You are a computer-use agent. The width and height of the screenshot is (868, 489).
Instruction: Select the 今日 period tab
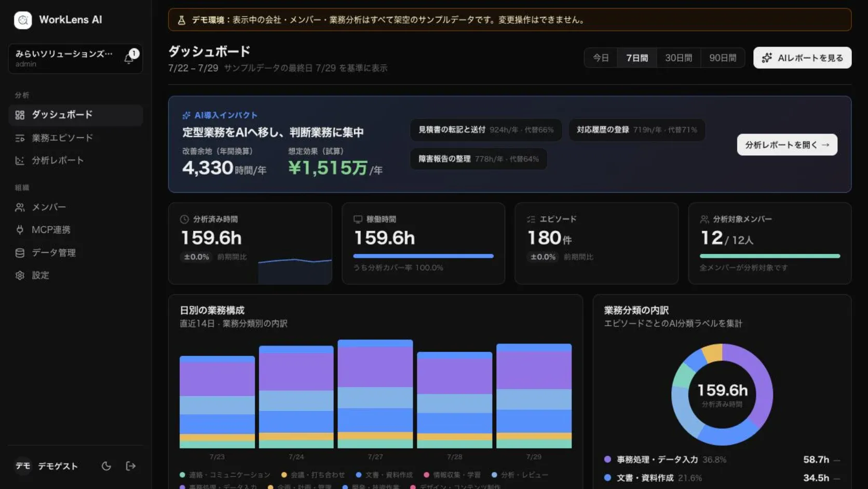pyautogui.click(x=601, y=58)
